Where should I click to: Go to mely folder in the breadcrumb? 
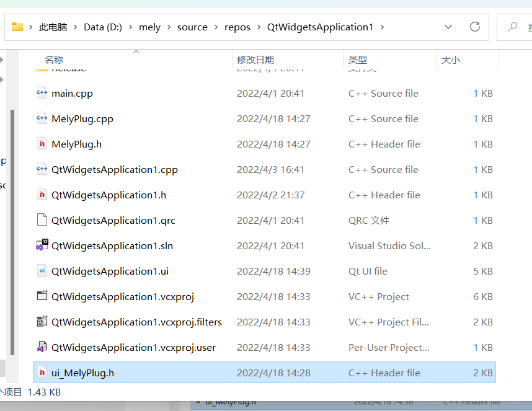149,27
